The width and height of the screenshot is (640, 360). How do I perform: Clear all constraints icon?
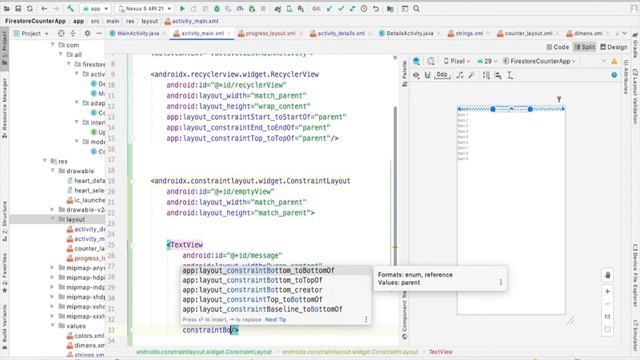(460, 75)
